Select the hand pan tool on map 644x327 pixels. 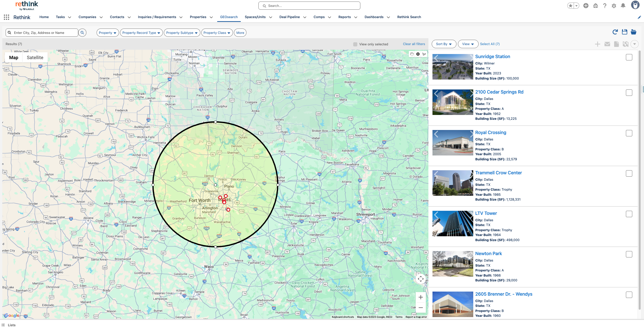(x=412, y=54)
